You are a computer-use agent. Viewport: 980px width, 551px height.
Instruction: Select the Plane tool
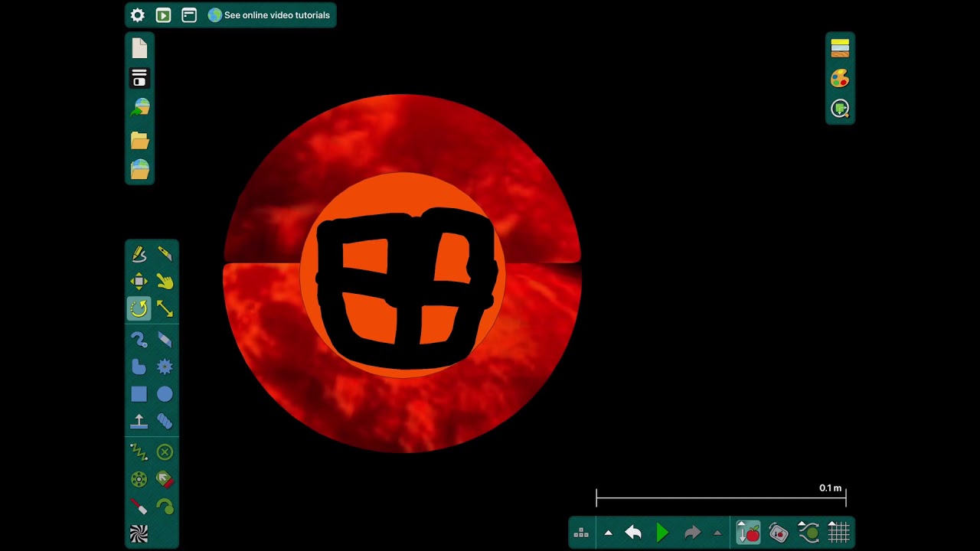(139, 421)
